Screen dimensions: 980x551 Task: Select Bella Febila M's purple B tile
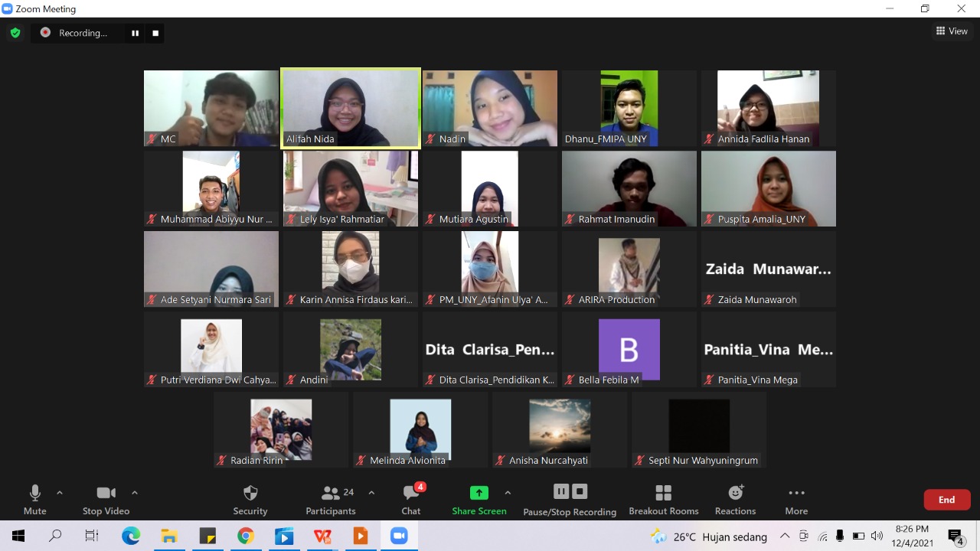629,349
